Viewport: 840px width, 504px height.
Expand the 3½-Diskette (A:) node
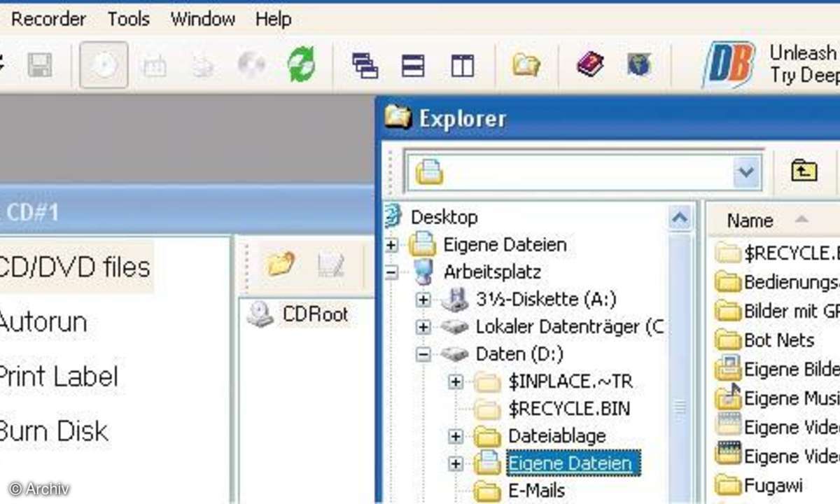(423, 300)
